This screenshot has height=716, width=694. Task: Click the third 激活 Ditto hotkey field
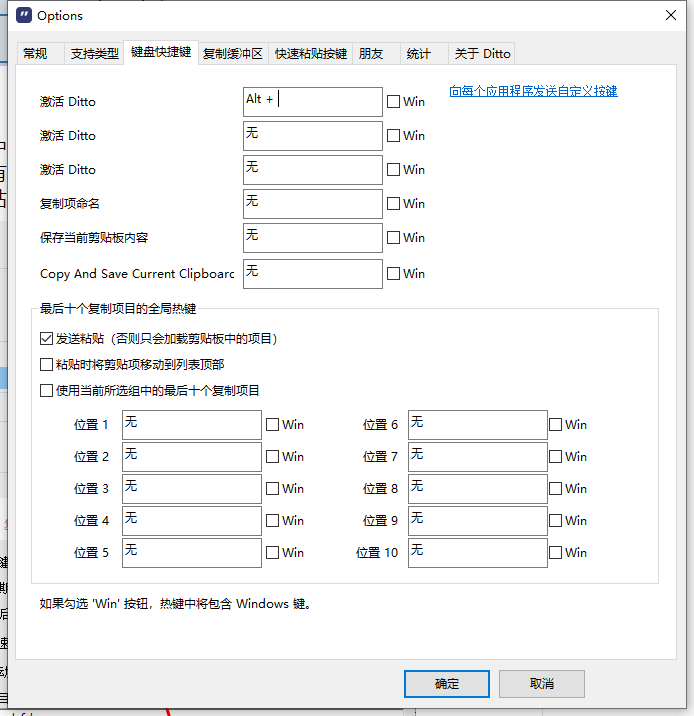[x=313, y=170]
